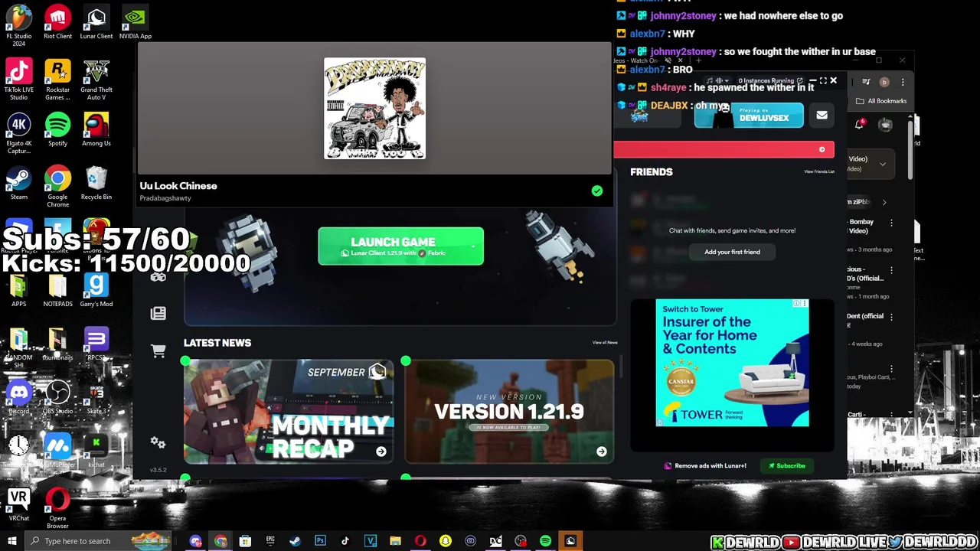Open the Tower insurance advertisement
Screen dimensions: 980x551
point(732,363)
